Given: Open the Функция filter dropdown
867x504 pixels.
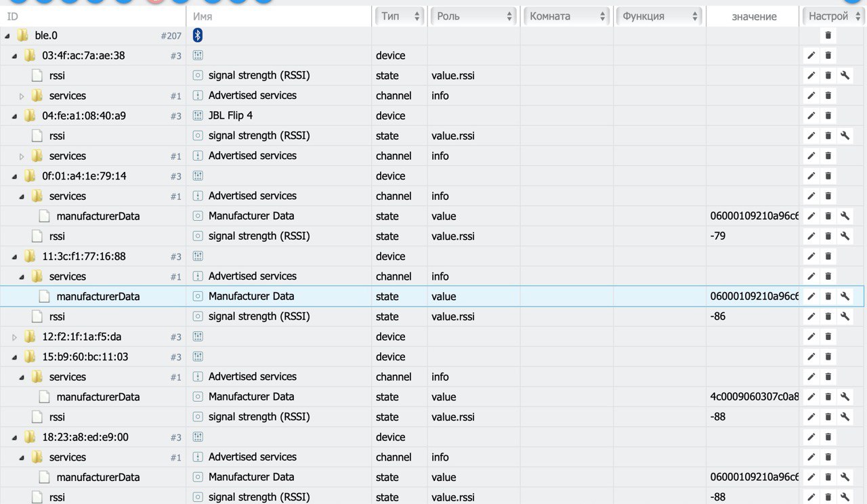Looking at the screenshot, I should [x=660, y=16].
